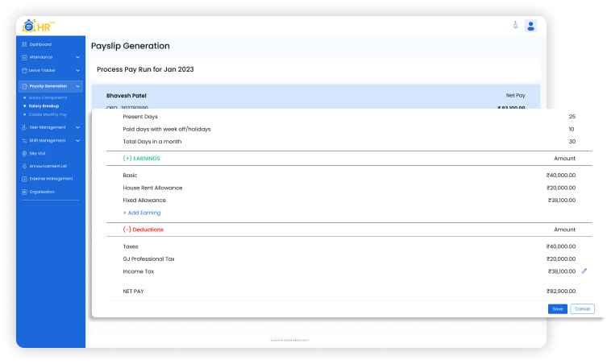
Task: Click the Announcement List icon
Action: point(24,166)
